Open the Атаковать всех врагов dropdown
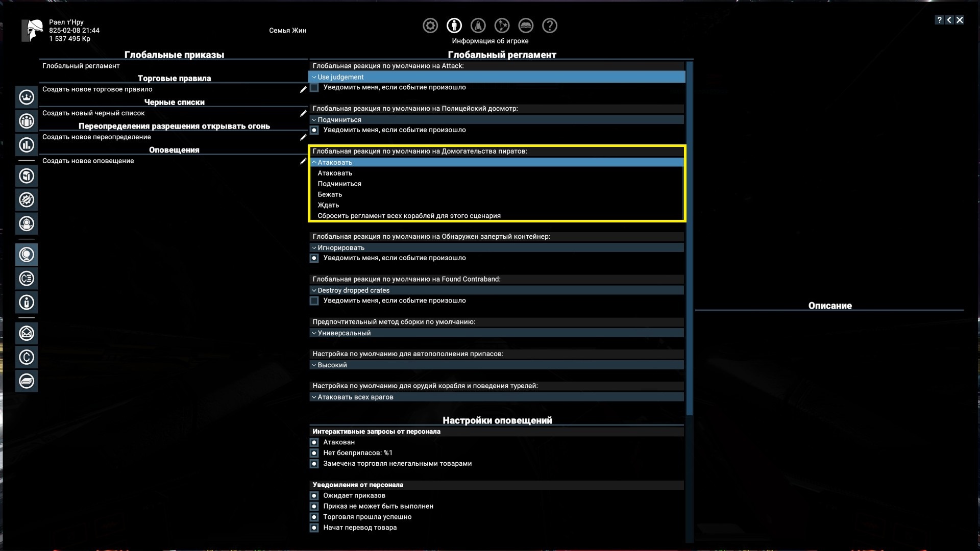This screenshot has width=980, height=551. [x=497, y=397]
